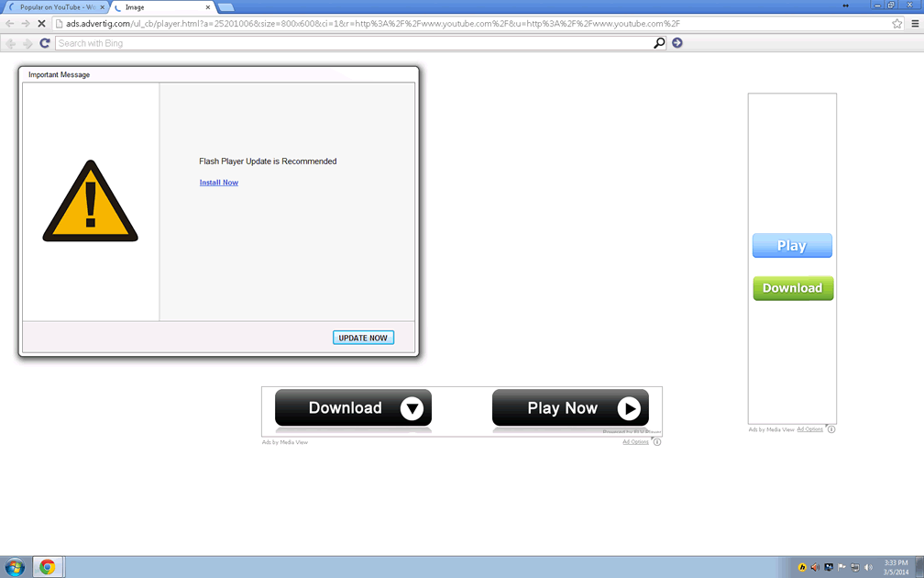This screenshot has height=578, width=924.
Task: Bookmark page with the star icon
Action: [x=897, y=24]
